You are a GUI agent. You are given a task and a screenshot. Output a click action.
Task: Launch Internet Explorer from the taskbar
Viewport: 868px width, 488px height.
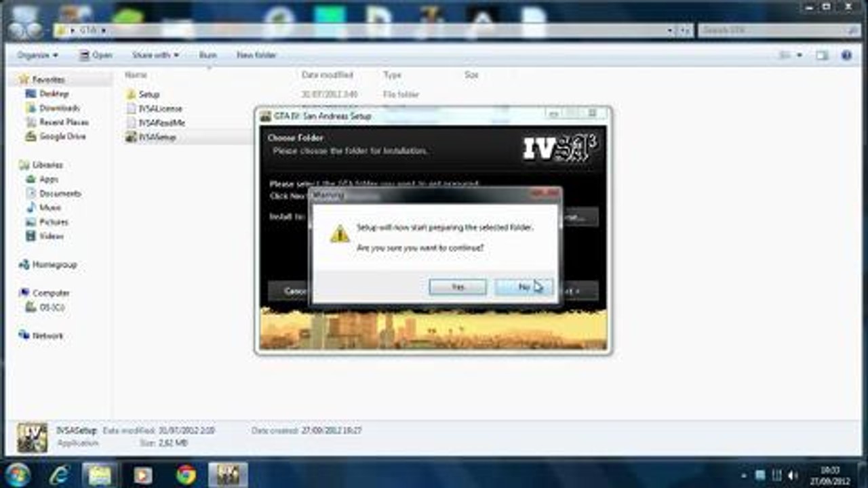tap(59, 474)
